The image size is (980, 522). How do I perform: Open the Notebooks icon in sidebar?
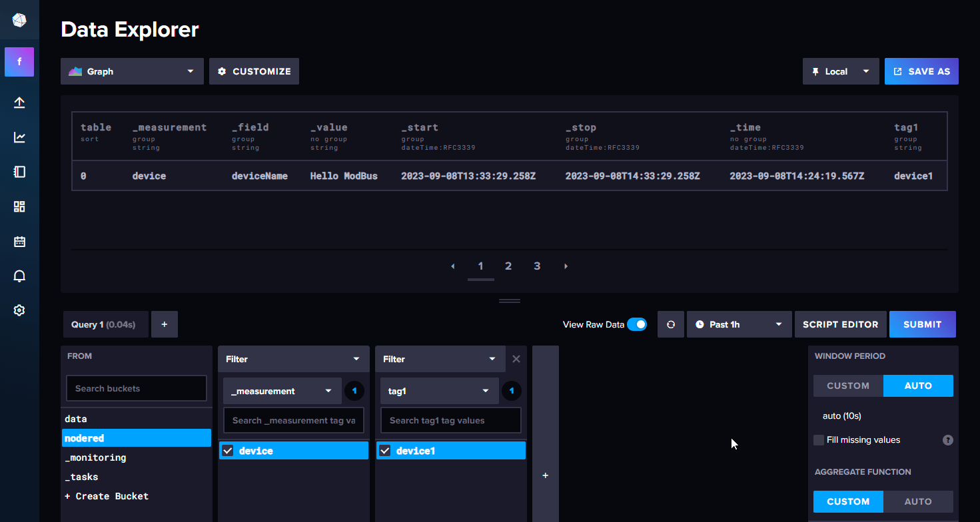coord(19,172)
